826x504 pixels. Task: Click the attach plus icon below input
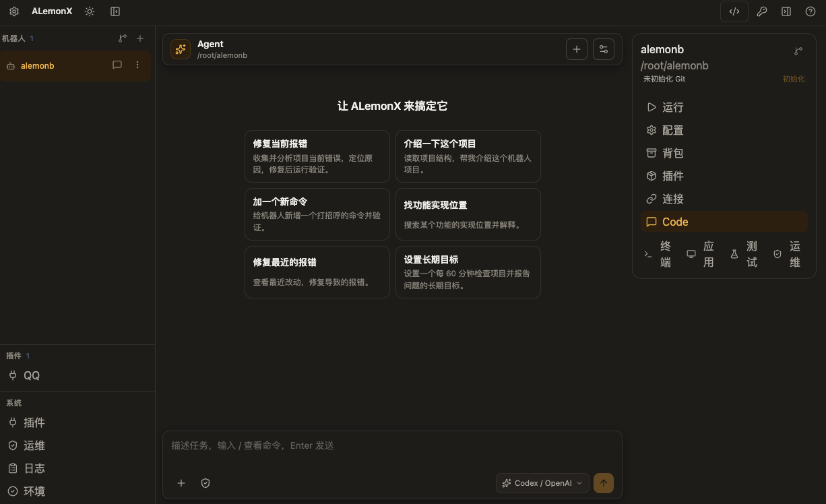(x=181, y=483)
